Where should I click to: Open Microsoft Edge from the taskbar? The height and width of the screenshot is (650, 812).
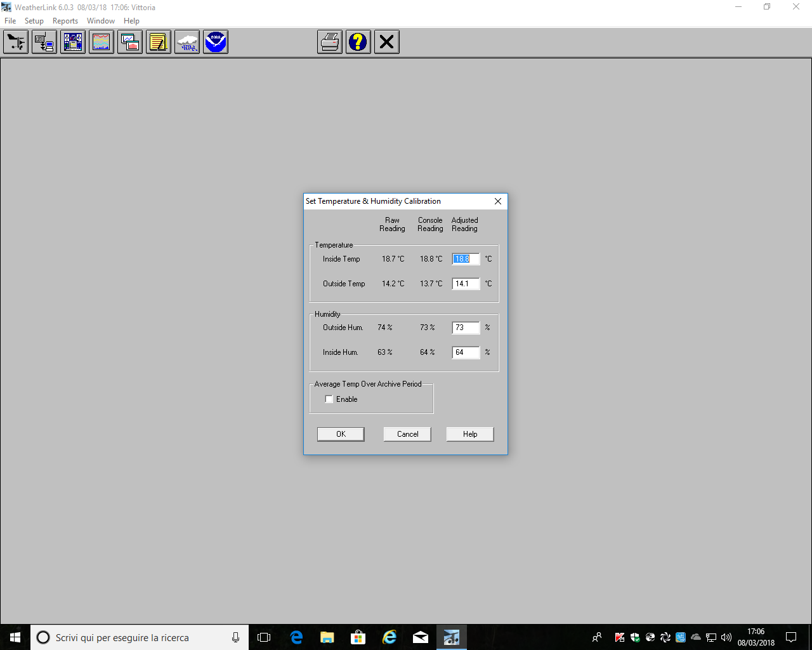click(296, 637)
